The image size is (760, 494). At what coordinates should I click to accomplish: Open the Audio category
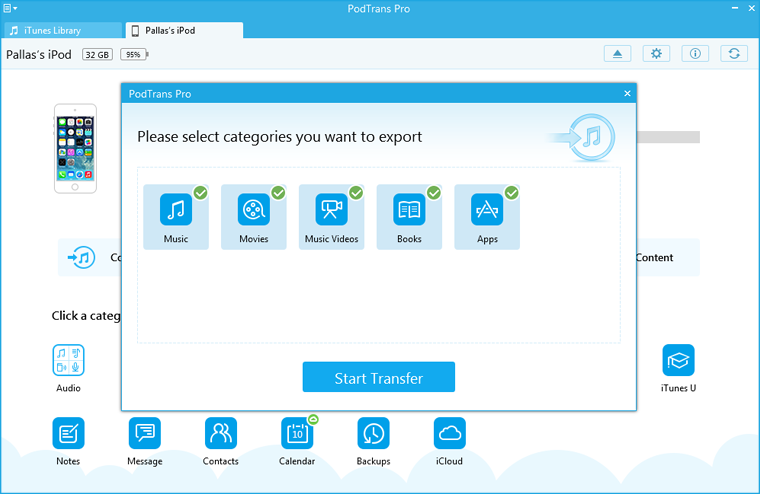[x=68, y=360]
